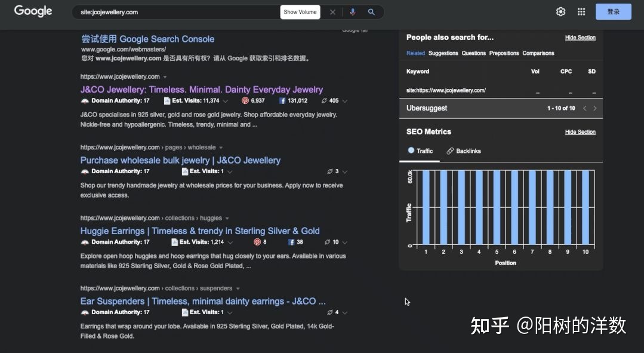The width and height of the screenshot is (644, 353).
Task: Click the Google logo
Action: [x=33, y=11]
